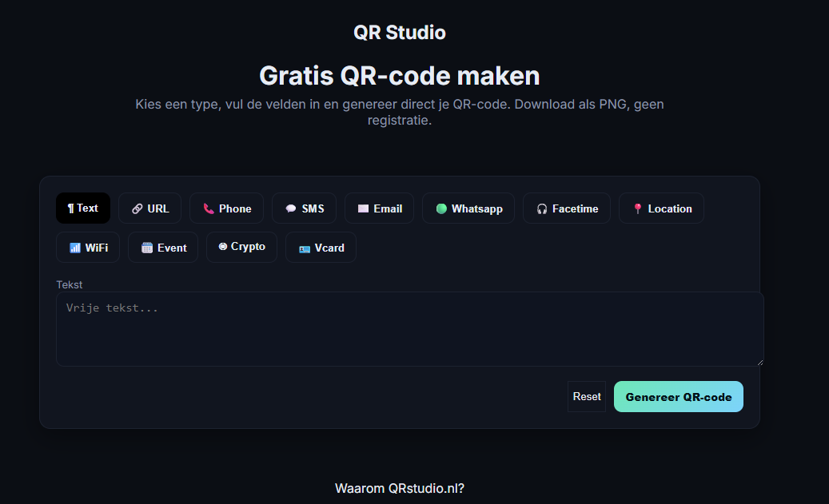Click the calendar Event icon
This screenshot has height=504, width=829.
coord(147,248)
